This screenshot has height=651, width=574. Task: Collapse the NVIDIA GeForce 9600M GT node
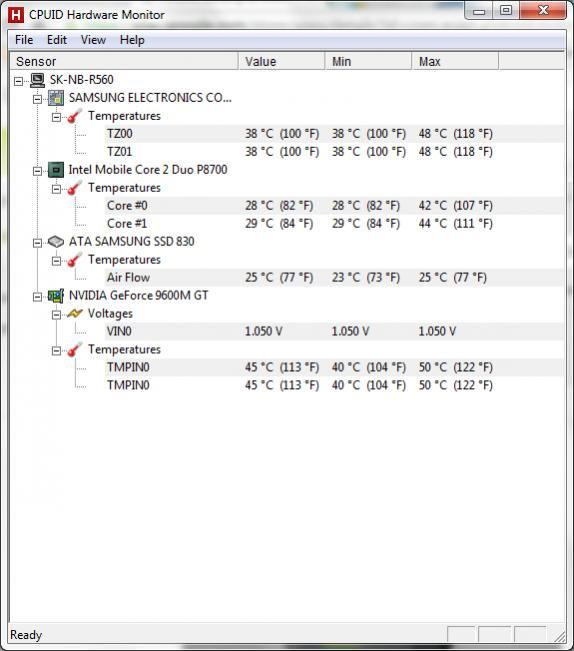pyautogui.click(x=37, y=296)
